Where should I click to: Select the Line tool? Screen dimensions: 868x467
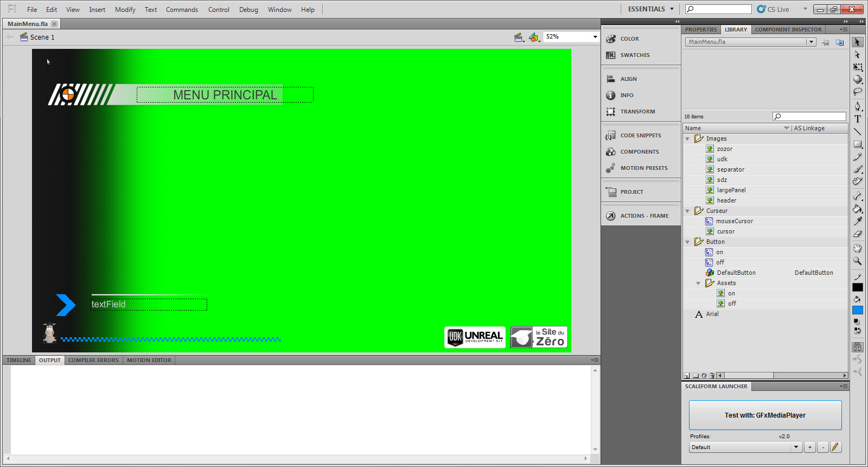pos(857,131)
